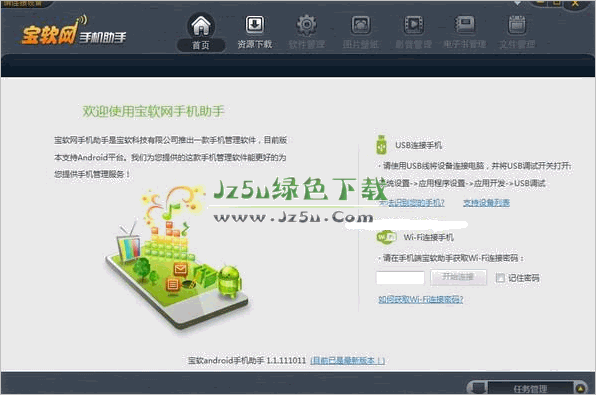Expand the task manager arrow icon

(x=580, y=389)
